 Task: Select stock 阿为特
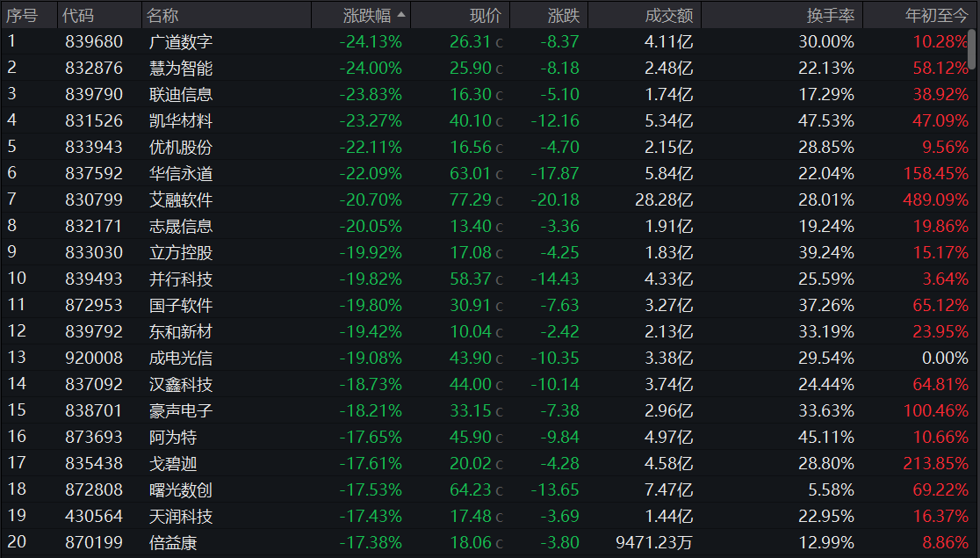pos(173,438)
